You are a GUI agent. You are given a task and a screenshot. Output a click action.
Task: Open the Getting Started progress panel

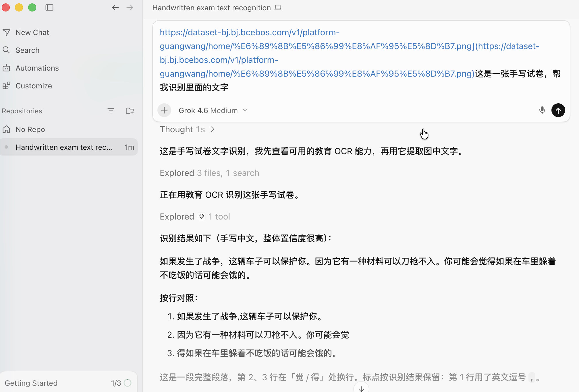click(69, 383)
